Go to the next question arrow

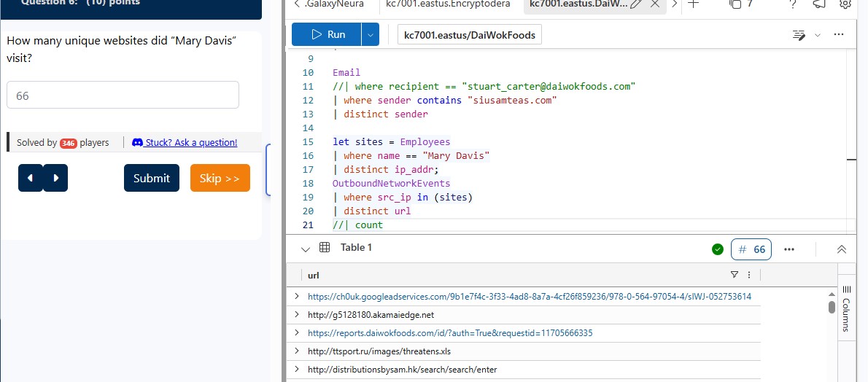point(55,178)
